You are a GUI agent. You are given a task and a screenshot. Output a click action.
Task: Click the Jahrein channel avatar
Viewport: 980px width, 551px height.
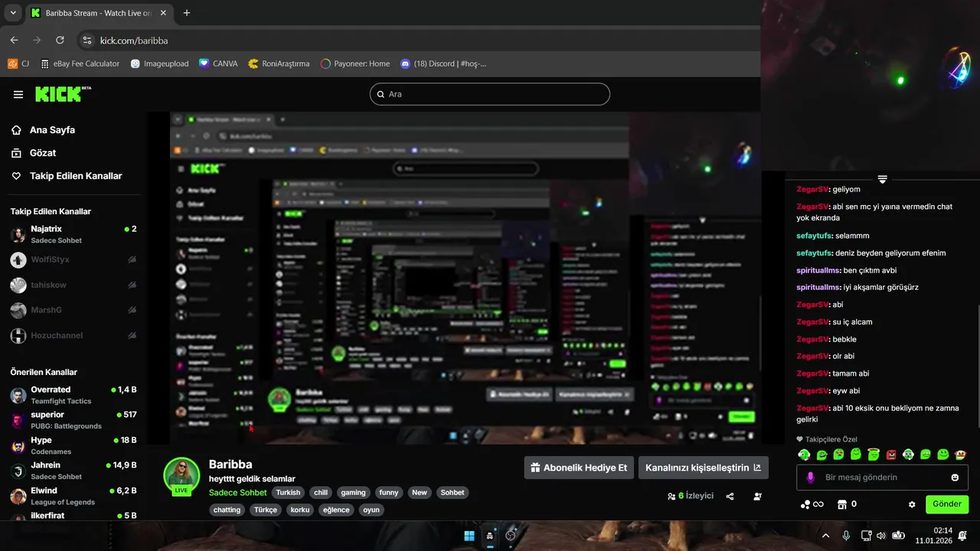(18, 471)
